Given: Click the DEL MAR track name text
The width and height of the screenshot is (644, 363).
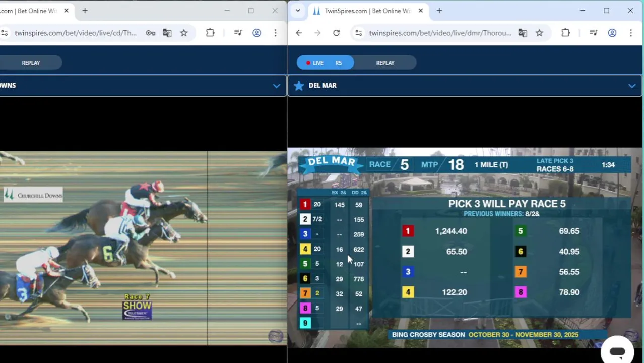Looking at the screenshot, I should coord(323,86).
